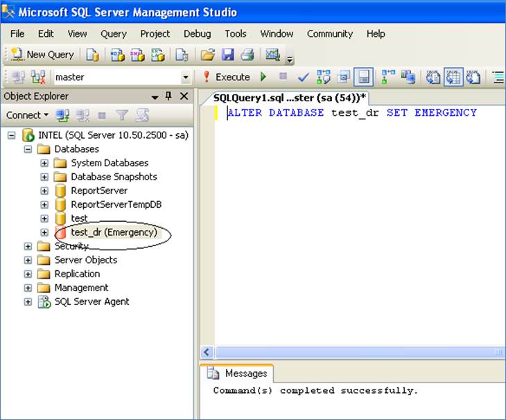Open the View menu
The width and height of the screenshot is (506, 420).
tap(77, 33)
